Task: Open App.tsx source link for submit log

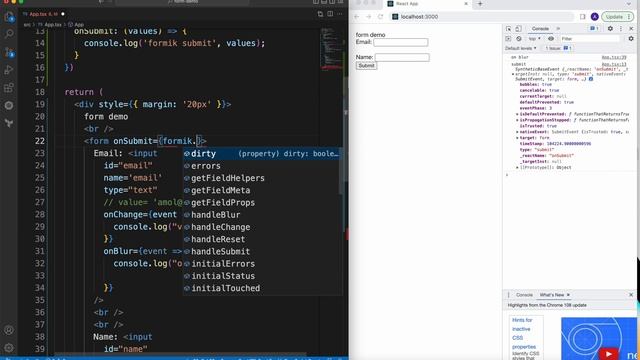Action: coord(614,64)
